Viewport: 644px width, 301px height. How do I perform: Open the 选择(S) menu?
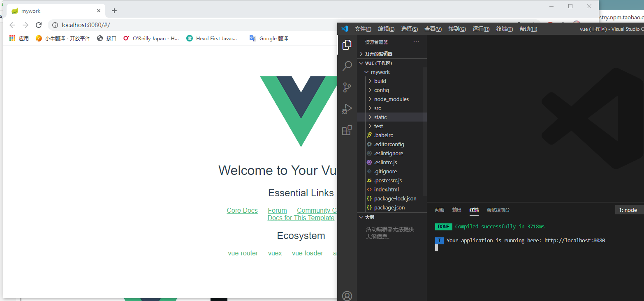410,29
